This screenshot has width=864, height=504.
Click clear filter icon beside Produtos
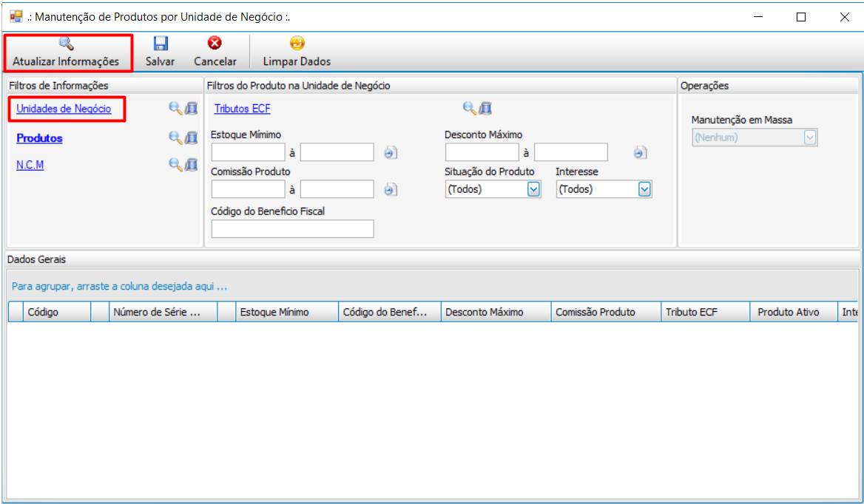(191, 137)
